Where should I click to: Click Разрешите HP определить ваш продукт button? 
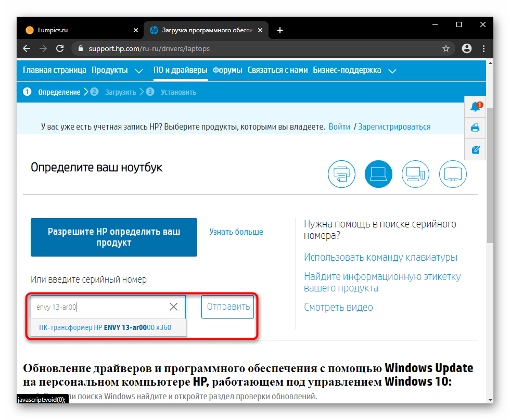[114, 237]
